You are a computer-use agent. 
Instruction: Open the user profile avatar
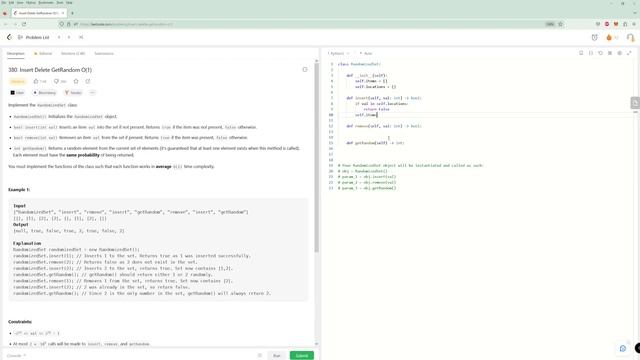(631, 38)
